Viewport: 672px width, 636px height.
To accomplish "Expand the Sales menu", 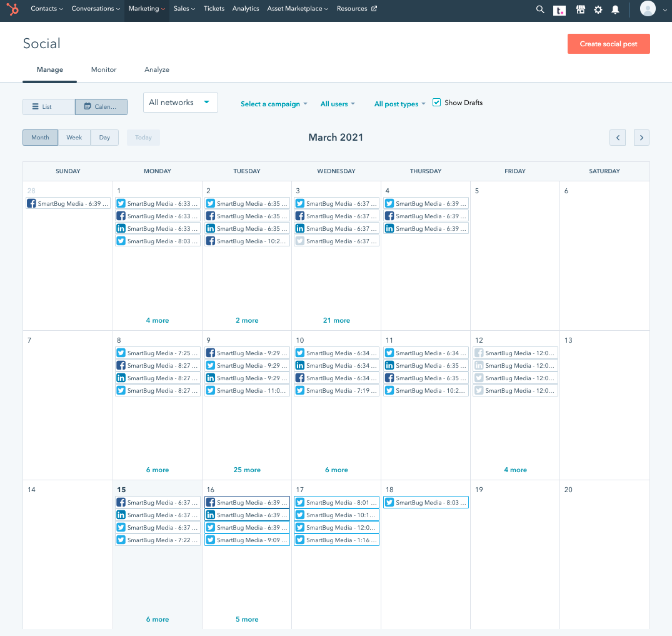I will pyautogui.click(x=184, y=9).
